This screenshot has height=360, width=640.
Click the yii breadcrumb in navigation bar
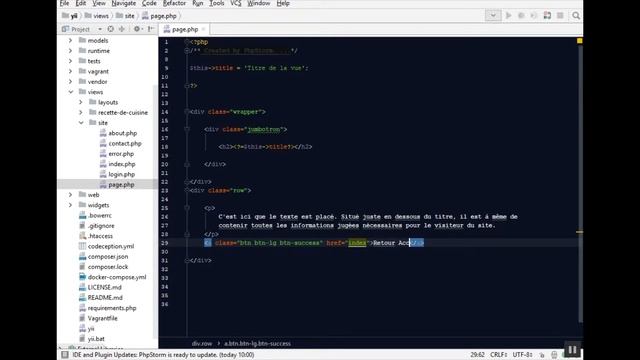point(70,16)
